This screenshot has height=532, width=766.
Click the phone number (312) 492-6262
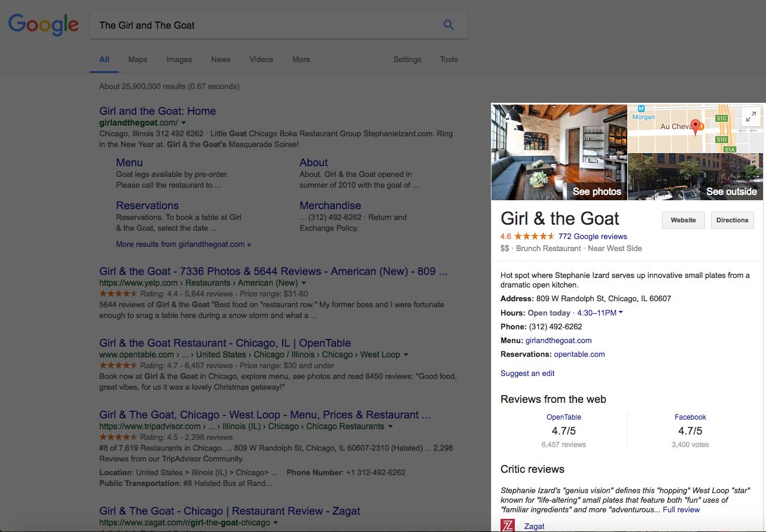coord(556,326)
